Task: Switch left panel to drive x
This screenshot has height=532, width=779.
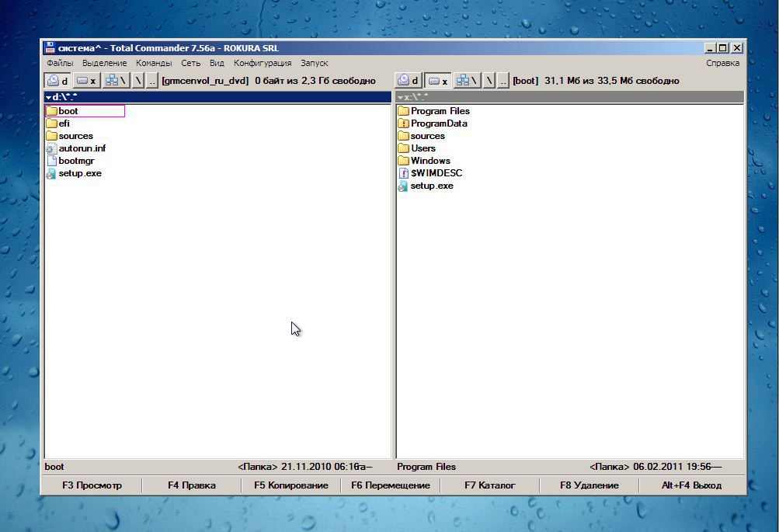Action: click(87, 81)
